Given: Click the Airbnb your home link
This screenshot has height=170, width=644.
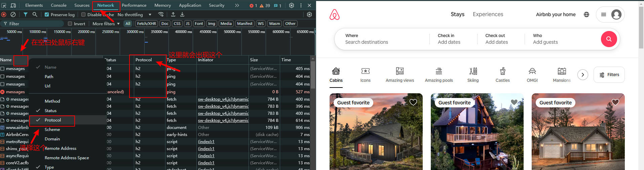Looking at the screenshot, I should 556,14.
